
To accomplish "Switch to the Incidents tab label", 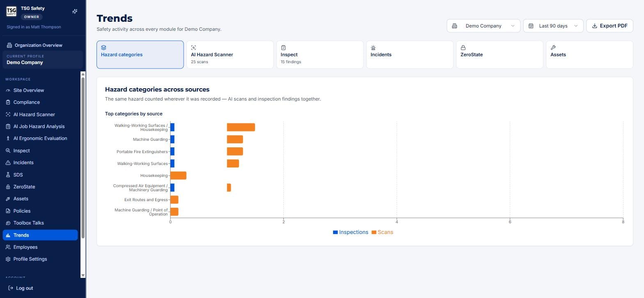I will click(381, 55).
